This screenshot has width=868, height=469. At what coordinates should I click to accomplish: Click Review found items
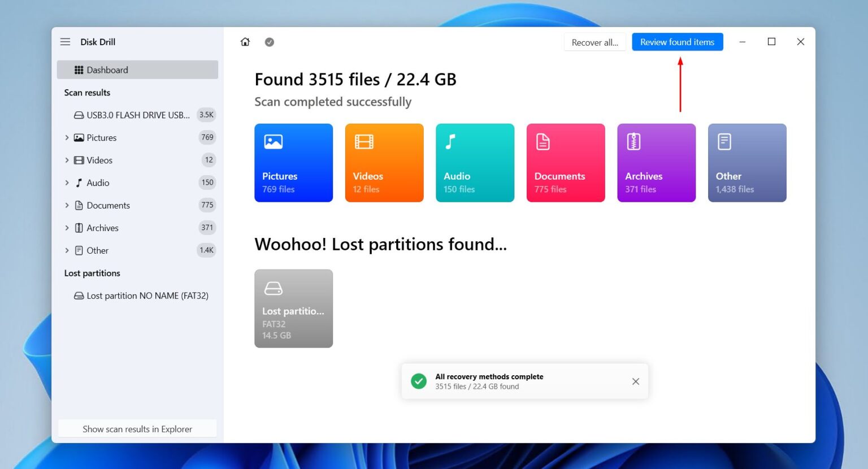678,42
